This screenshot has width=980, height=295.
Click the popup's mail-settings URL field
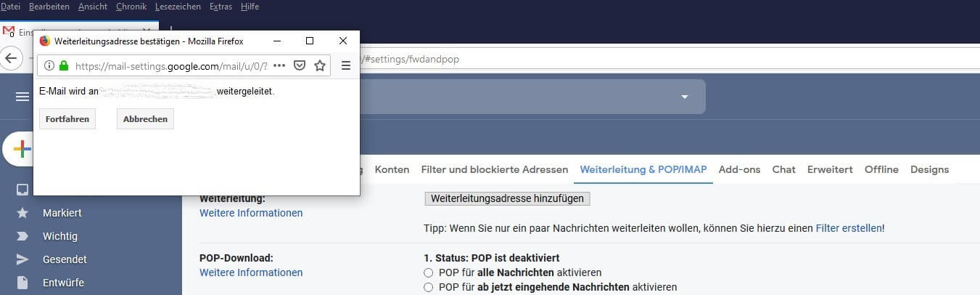pos(171,65)
